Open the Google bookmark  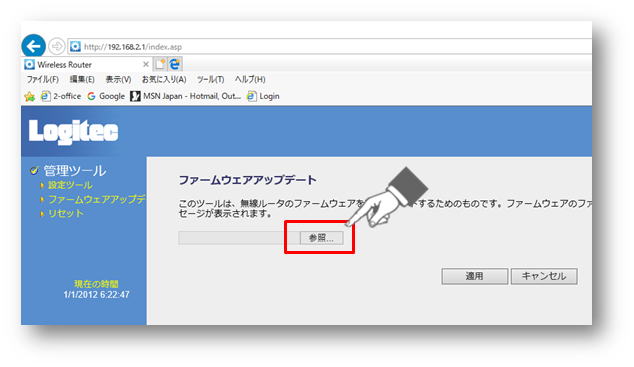click(x=106, y=96)
